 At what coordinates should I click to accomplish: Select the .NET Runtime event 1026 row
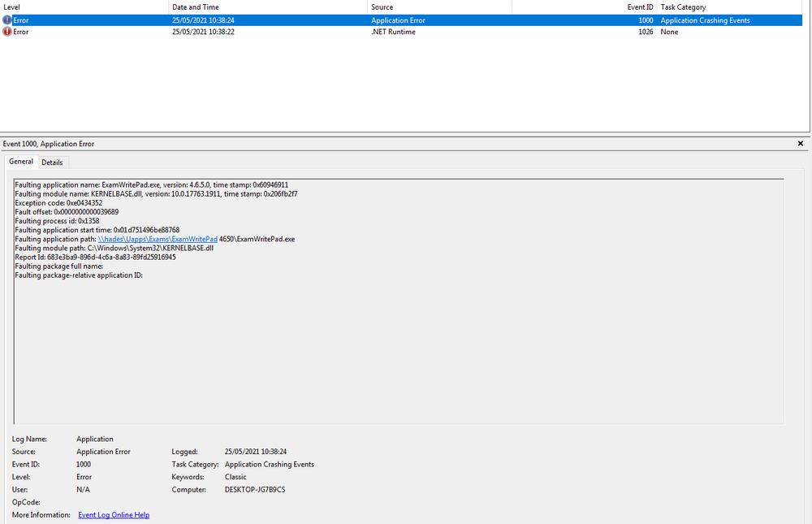pyautogui.click(x=401, y=32)
